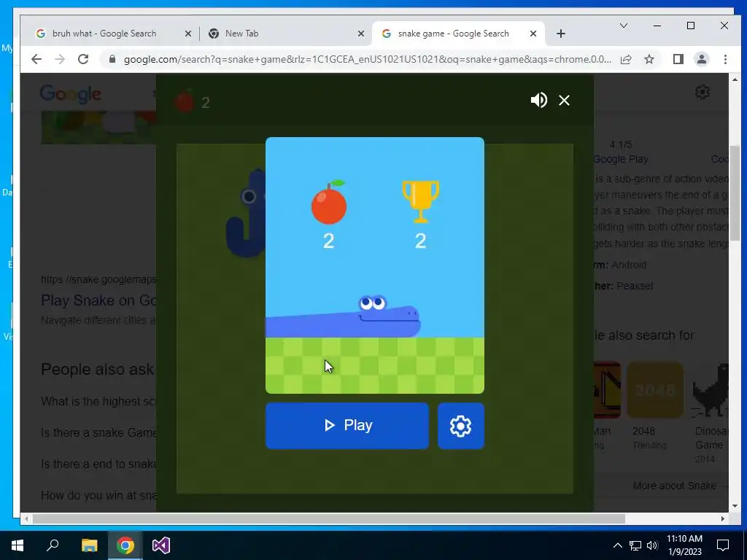Open the Chrome profile menu
The height and width of the screenshot is (560, 747).
click(701, 59)
